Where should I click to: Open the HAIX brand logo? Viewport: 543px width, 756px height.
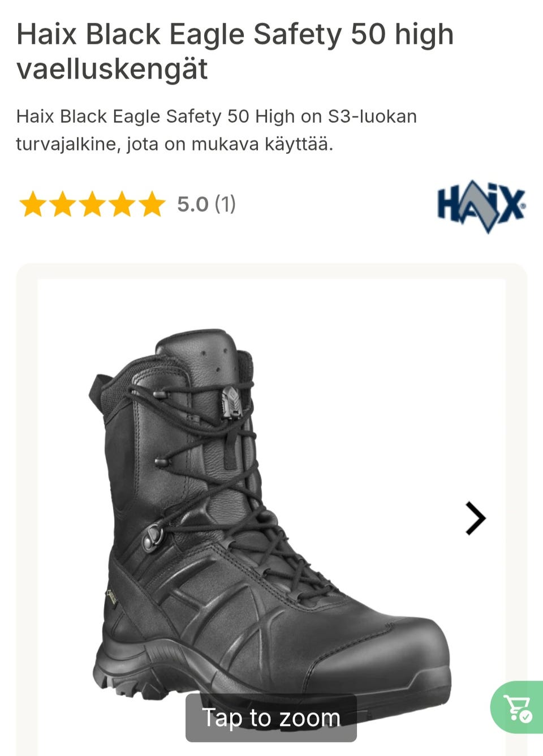tap(481, 207)
